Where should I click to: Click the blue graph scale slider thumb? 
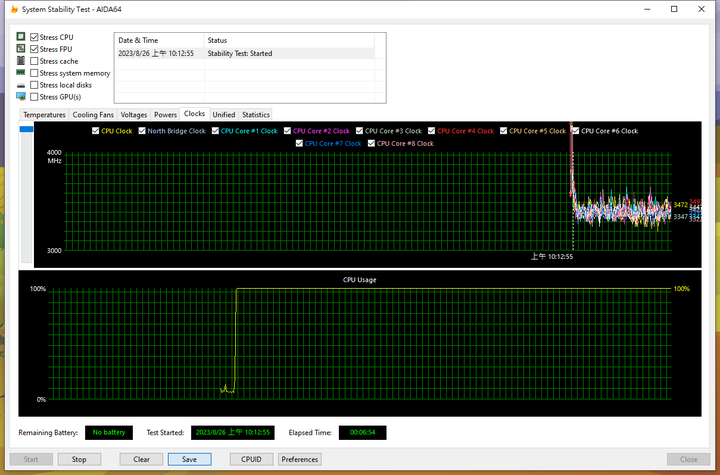pos(26,129)
